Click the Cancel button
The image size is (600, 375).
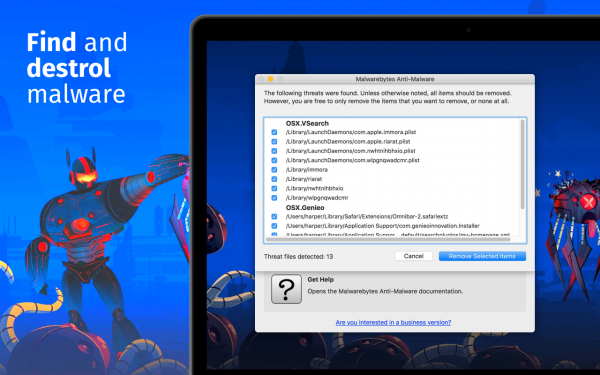[x=414, y=256]
